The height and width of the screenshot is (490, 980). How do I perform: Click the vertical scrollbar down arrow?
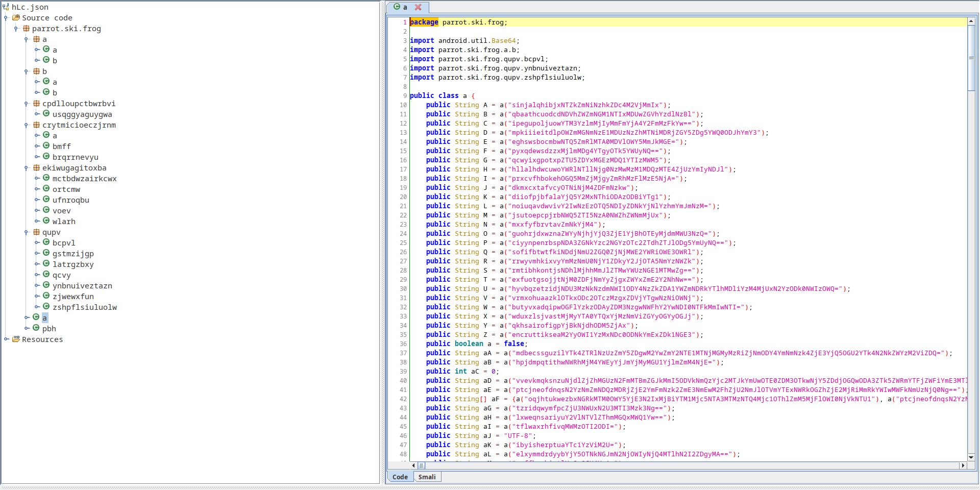pos(971,457)
